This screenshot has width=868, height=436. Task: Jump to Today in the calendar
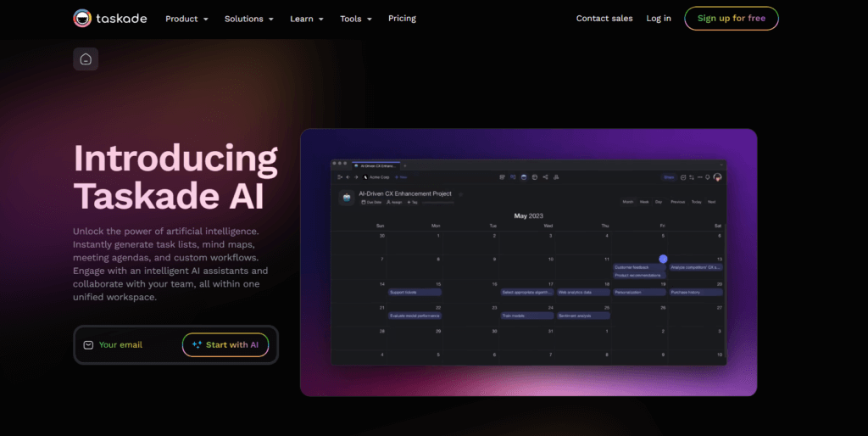tap(697, 202)
